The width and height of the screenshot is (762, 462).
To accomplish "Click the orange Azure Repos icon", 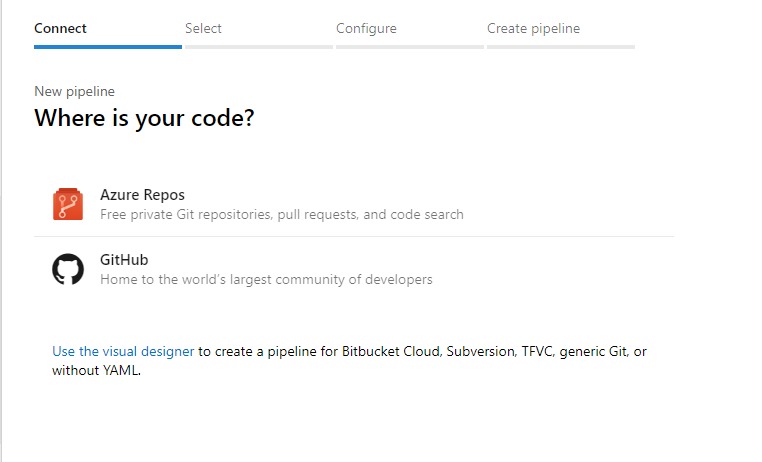I will pos(68,204).
